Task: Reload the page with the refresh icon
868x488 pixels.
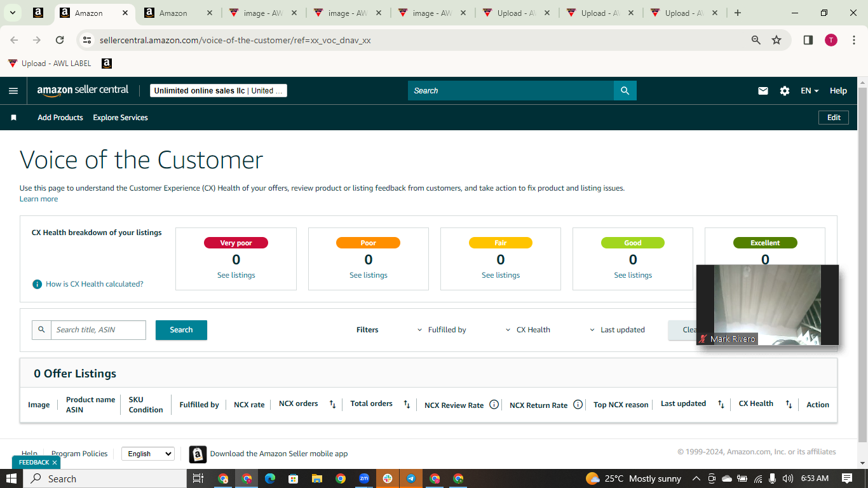Action: (x=60, y=40)
